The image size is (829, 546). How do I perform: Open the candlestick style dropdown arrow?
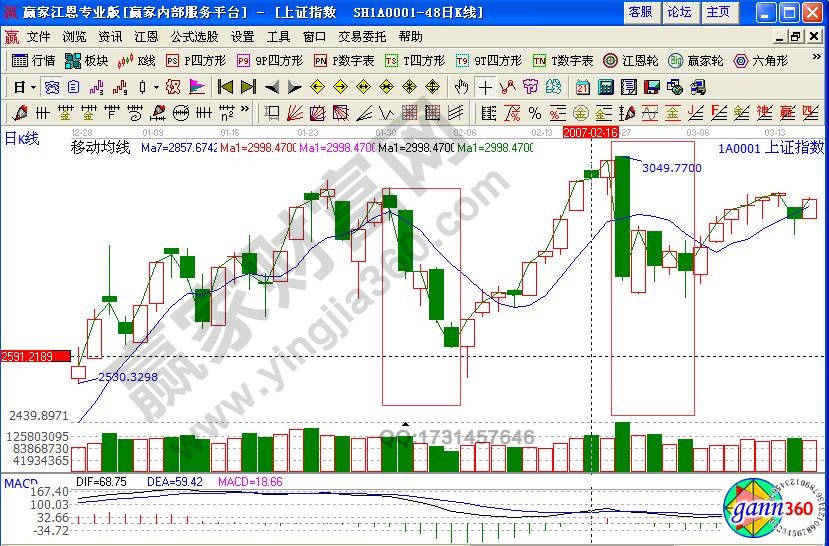pyautogui.click(x=156, y=87)
